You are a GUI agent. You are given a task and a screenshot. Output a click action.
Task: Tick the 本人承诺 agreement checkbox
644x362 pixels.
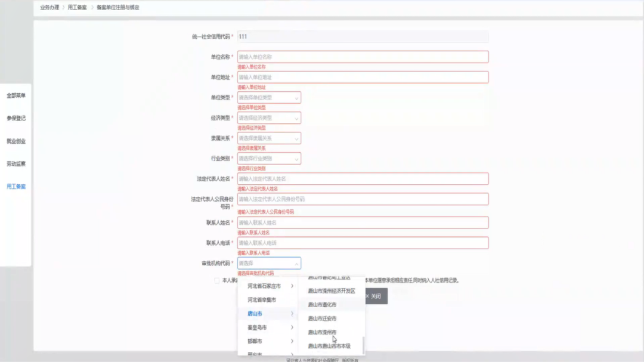216,280
